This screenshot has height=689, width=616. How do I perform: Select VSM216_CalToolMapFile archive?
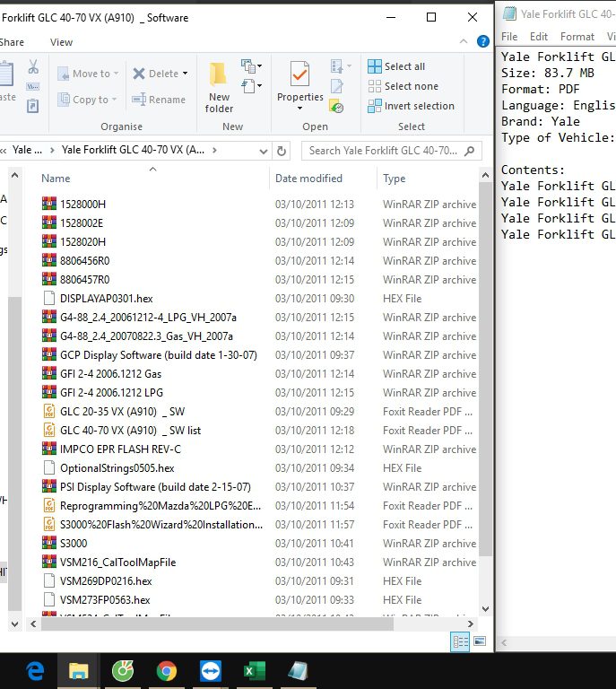click(117, 562)
